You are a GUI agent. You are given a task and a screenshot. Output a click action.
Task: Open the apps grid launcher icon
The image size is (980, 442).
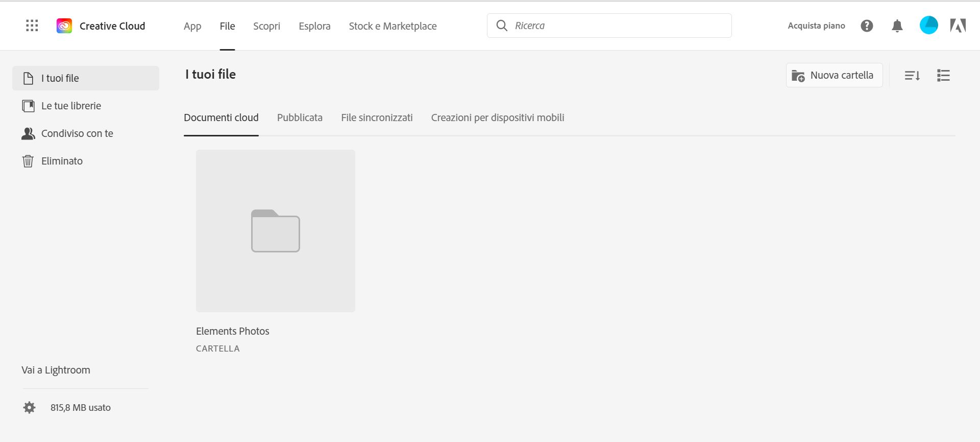(32, 26)
